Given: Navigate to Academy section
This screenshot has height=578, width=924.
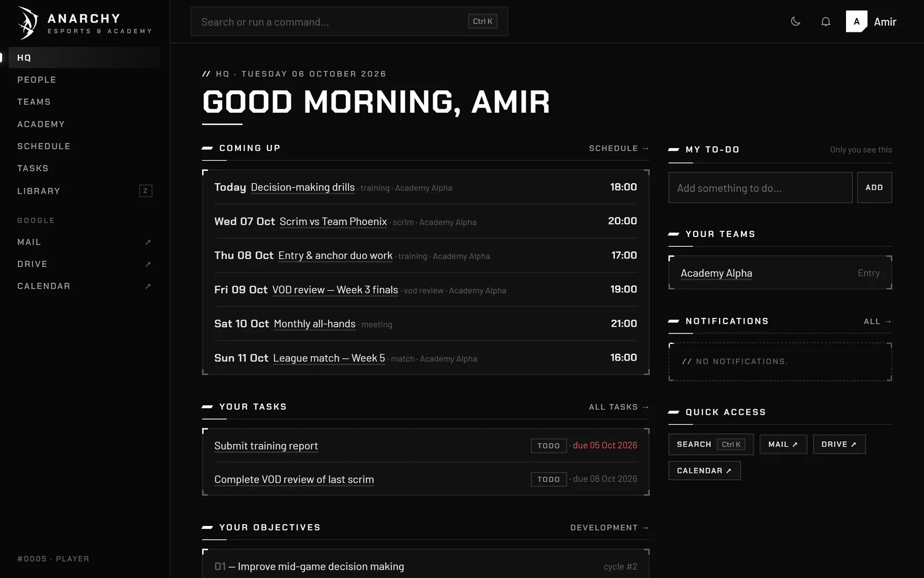Looking at the screenshot, I should (x=84, y=124).
